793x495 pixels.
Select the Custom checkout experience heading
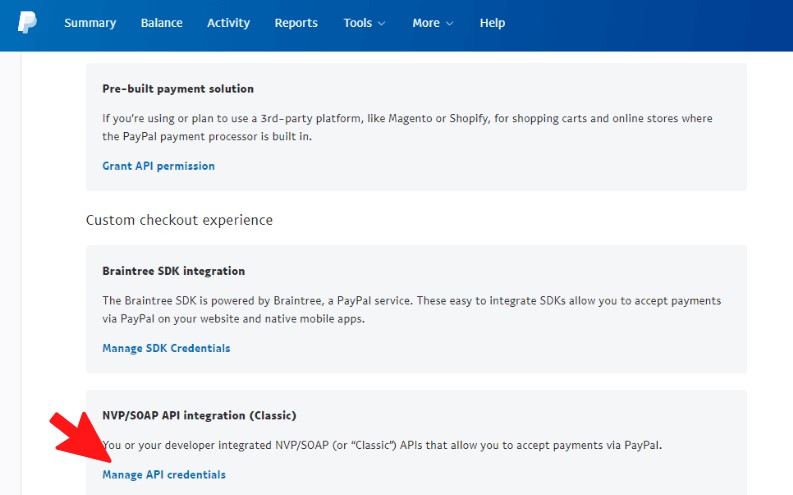coord(179,220)
